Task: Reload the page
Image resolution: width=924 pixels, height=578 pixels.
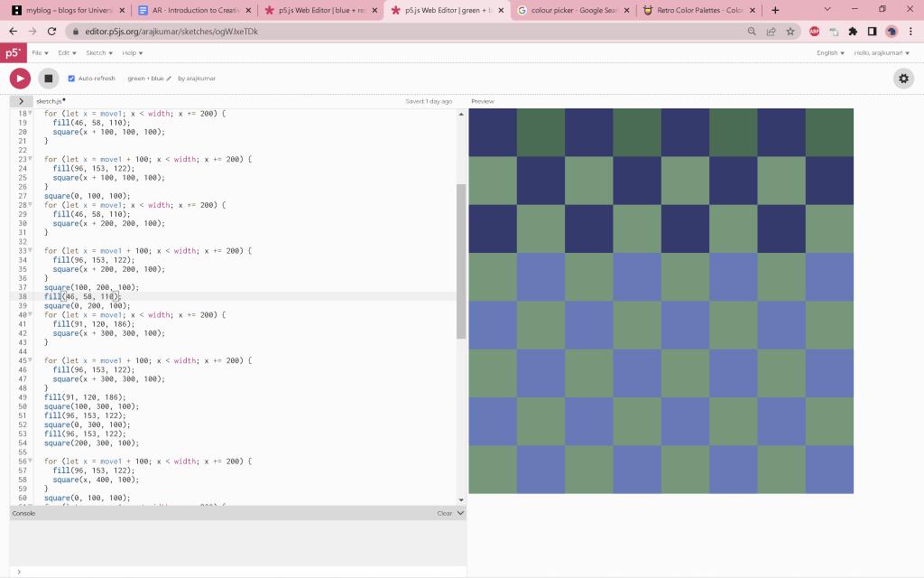Action: pyautogui.click(x=51, y=32)
